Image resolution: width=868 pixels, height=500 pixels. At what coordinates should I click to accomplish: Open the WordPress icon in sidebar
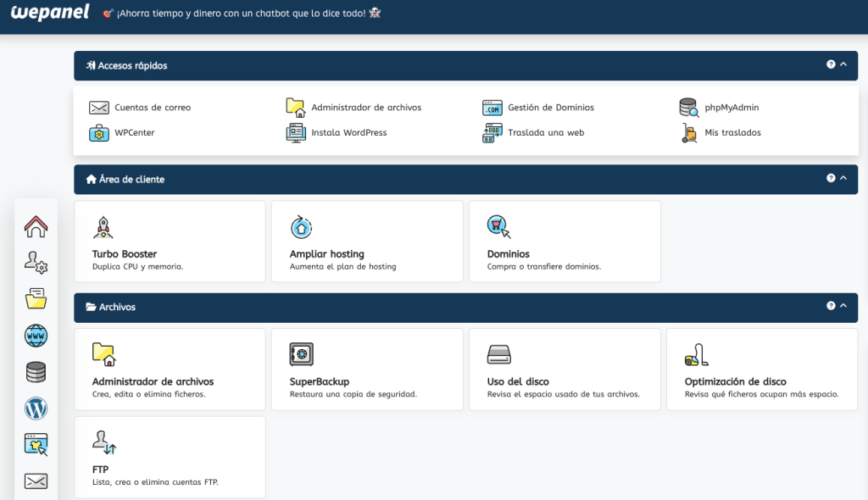pos(36,408)
